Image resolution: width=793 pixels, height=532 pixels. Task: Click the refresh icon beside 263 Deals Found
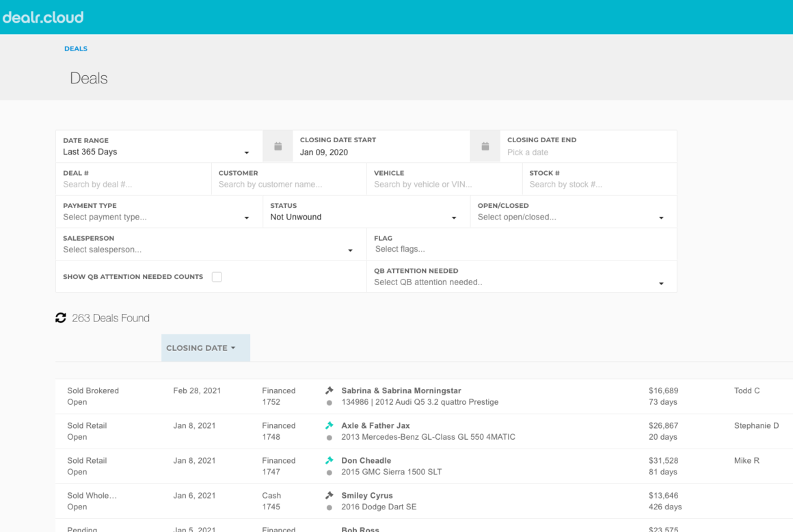pyautogui.click(x=61, y=317)
